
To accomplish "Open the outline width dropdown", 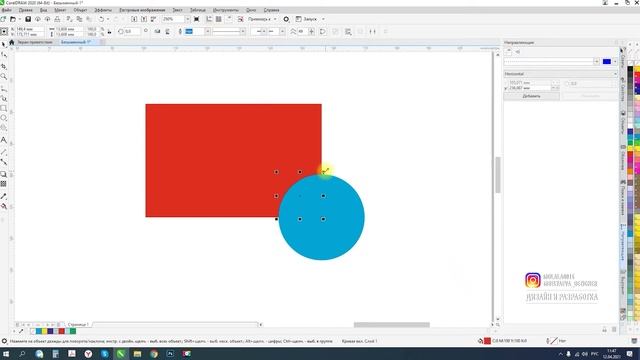I will tap(207, 31).
